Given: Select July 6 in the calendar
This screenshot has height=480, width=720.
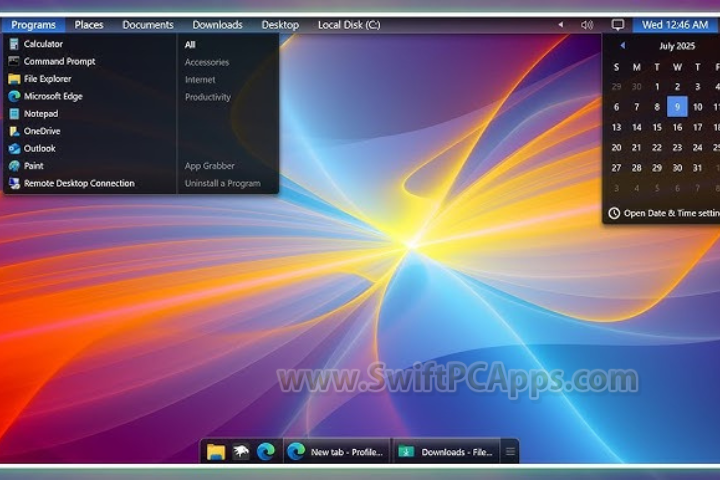Looking at the screenshot, I should click(617, 107).
